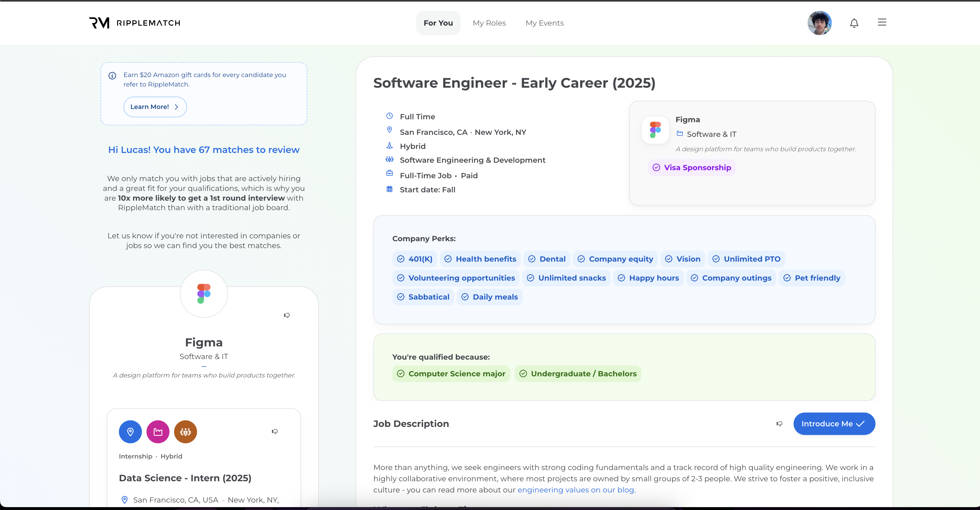Image resolution: width=980 pixels, height=510 pixels.
Task: Click the Figma heading on the left card
Action: coord(204,342)
